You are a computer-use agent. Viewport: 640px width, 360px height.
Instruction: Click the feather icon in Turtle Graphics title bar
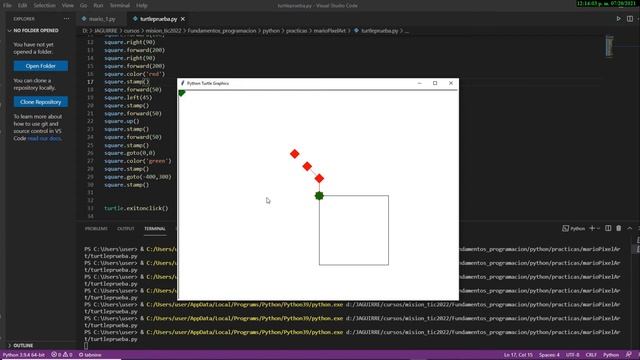pos(182,83)
